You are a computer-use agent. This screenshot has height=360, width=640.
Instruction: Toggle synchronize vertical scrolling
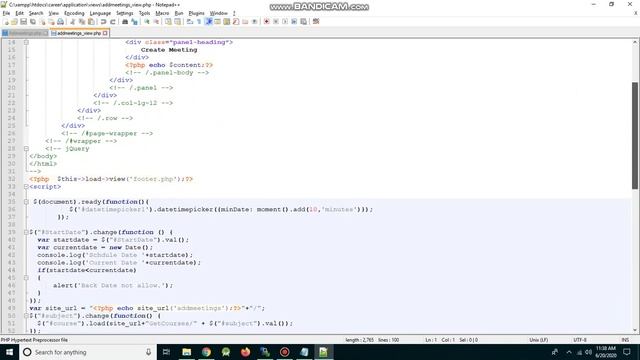168,21
